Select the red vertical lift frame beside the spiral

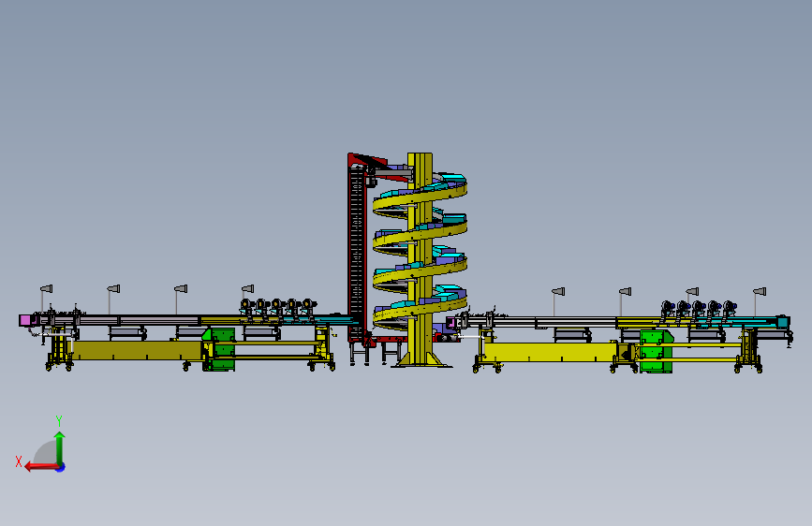pyautogui.click(x=356, y=249)
